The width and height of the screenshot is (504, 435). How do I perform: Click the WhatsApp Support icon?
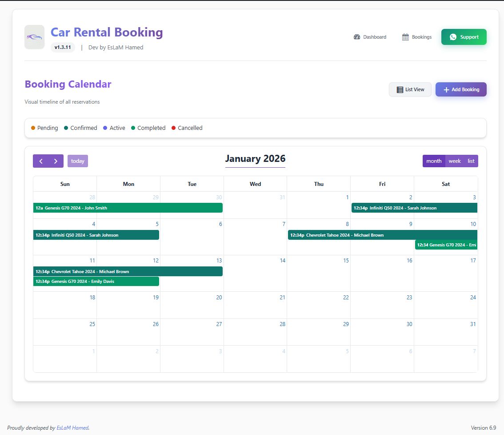coord(453,37)
